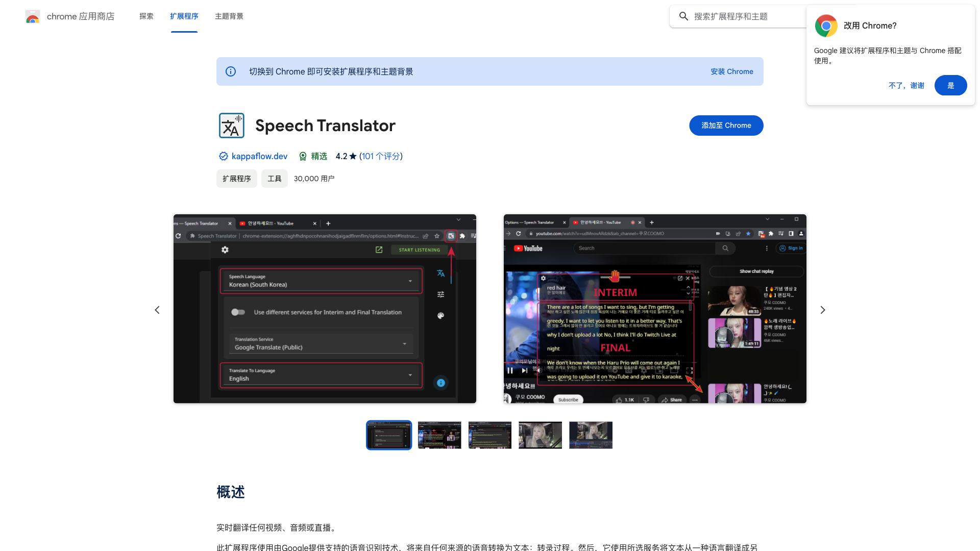Click the right carousel navigation arrow
The image size is (980, 551).
click(823, 309)
